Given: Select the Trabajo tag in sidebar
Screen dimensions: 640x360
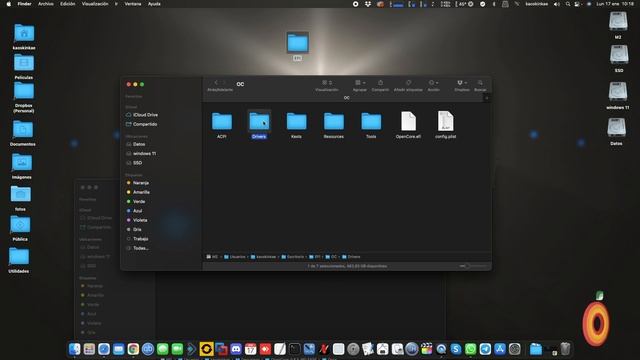Looking at the screenshot, I should [137, 239].
